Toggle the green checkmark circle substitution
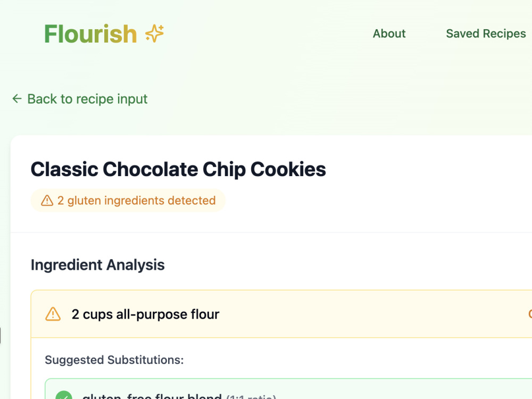This screenshot has height=399, width=532. point(64,396)
